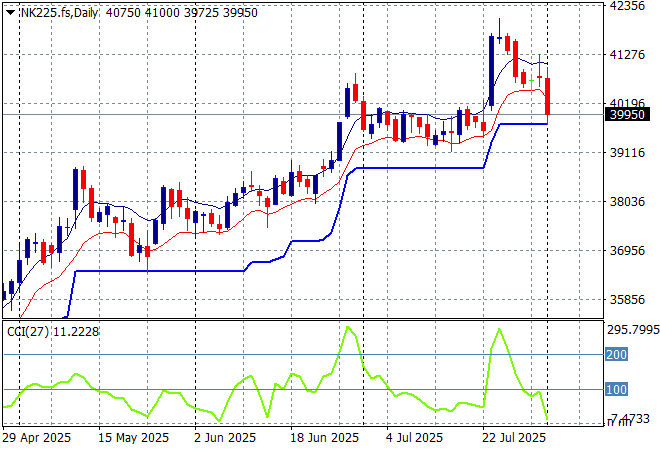
Task: Select the CCI 100 level label
Action: point(616,389)
